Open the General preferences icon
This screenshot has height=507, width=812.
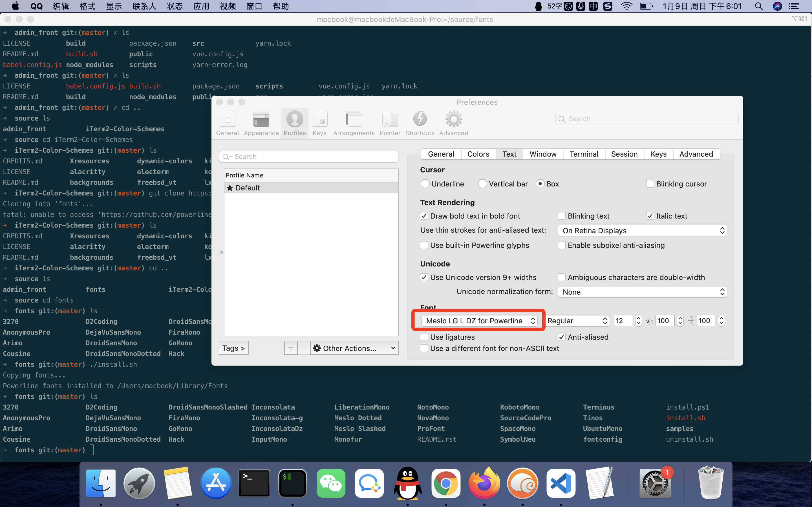(x=227, y=120)
